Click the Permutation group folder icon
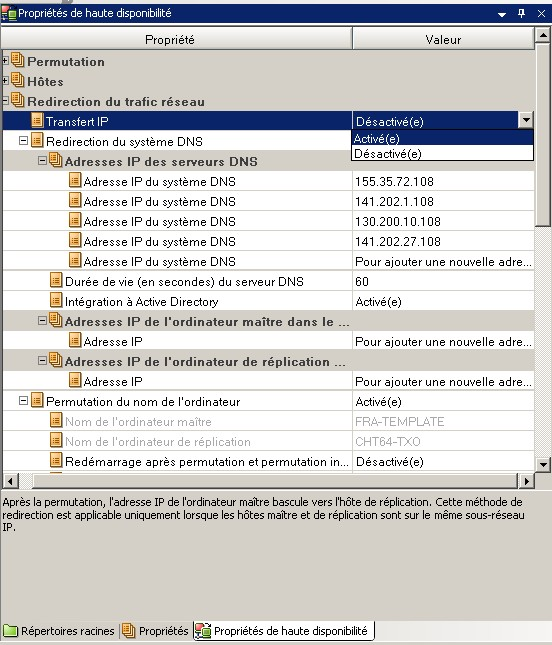The height and width of the screenshot is (645, 552). point(18,60)
